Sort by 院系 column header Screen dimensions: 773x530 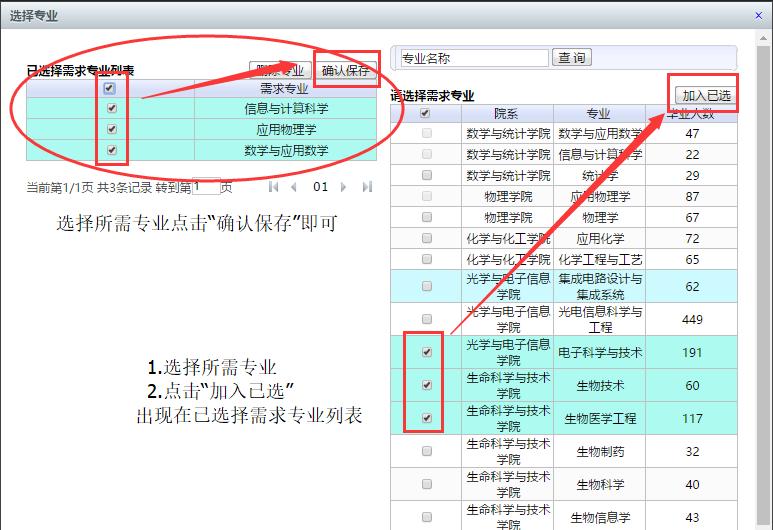point(507,114)
